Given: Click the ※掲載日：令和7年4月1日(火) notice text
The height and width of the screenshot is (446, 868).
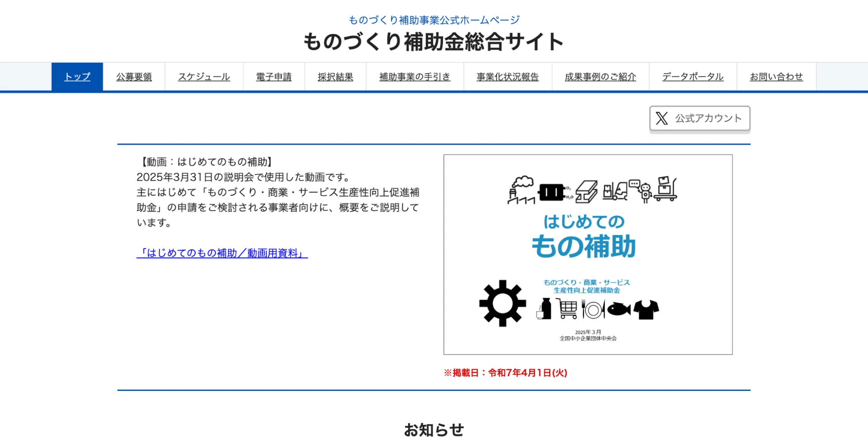Looking at the screenshot, I should click(x=505, y=373).
